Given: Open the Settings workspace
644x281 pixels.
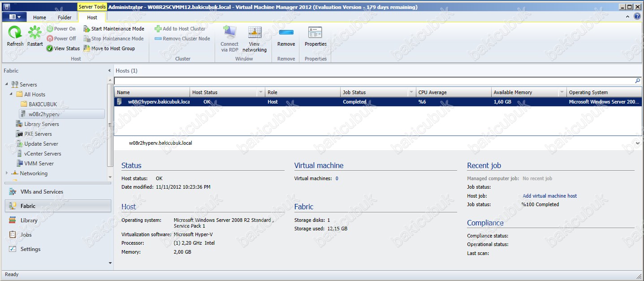Looking at the screenshot, I should [58, 249].
